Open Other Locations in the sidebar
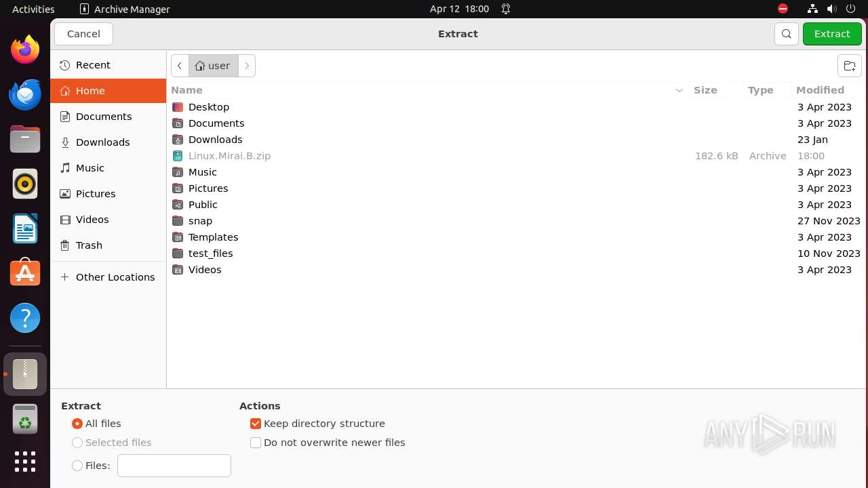The image size is (868, 488). (x=108, y=277)
